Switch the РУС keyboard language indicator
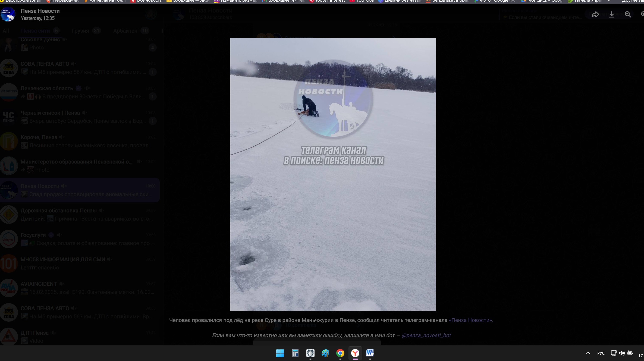Screen dimensions: 644x361 (x=601, y=353)
